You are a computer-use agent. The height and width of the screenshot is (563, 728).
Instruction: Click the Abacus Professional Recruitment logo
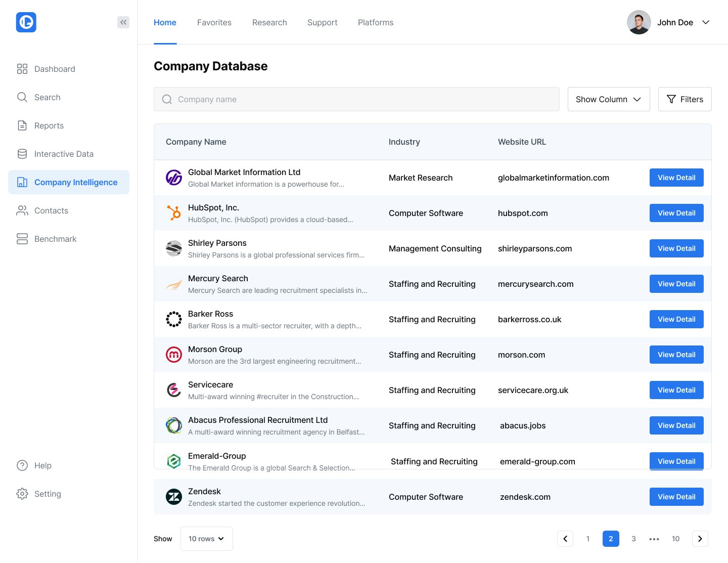[174, 425]
